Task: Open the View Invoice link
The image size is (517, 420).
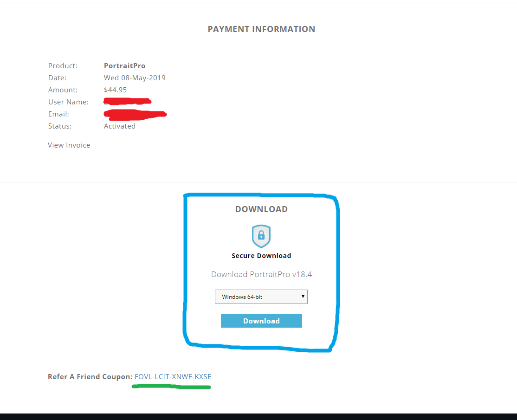Action: [69, 145]
